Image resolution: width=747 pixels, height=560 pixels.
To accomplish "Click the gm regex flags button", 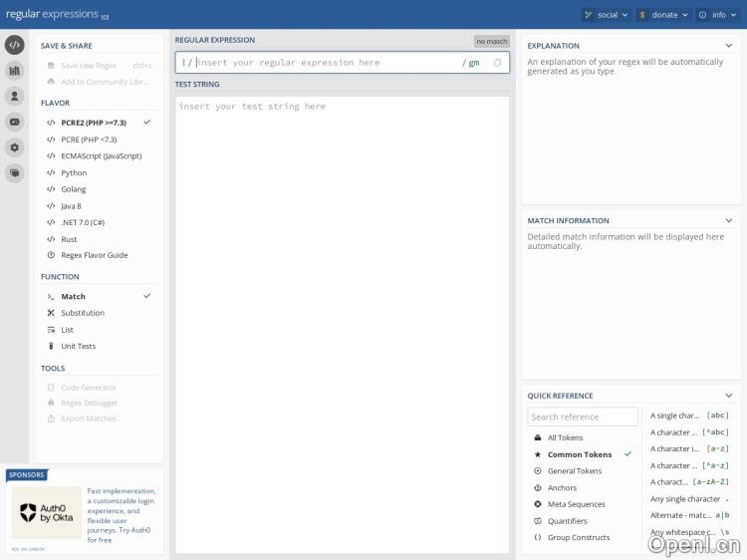I will [473, 63].
